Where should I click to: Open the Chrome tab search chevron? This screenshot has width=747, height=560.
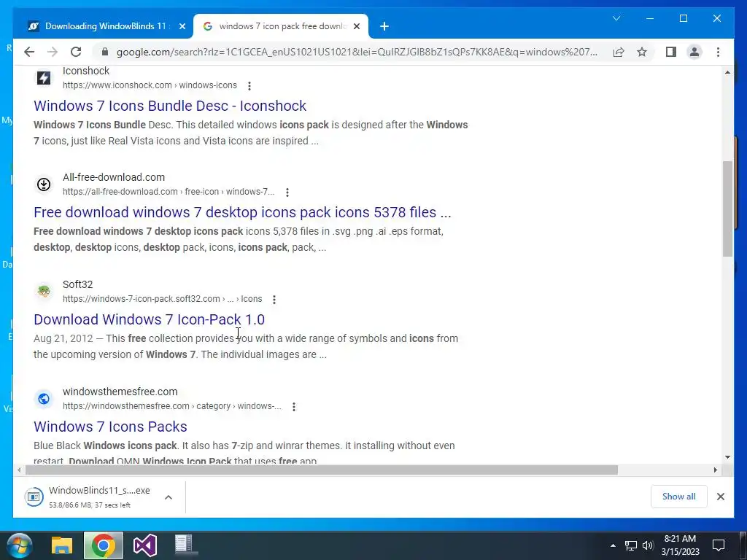coord(616,18)
